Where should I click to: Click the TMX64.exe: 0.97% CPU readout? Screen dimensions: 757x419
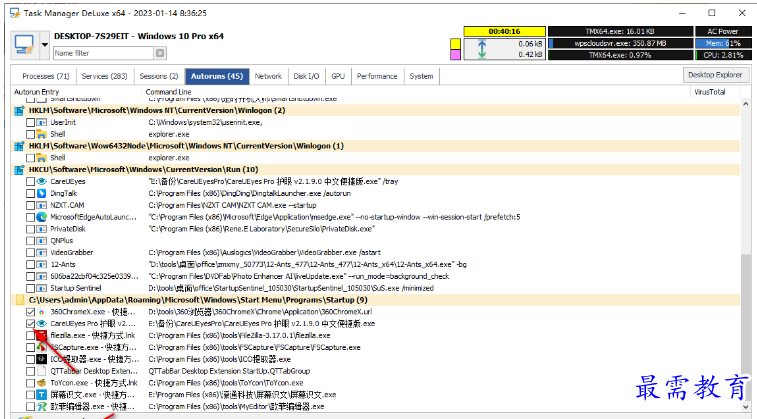pyautogui.click(x=620, y=55)
